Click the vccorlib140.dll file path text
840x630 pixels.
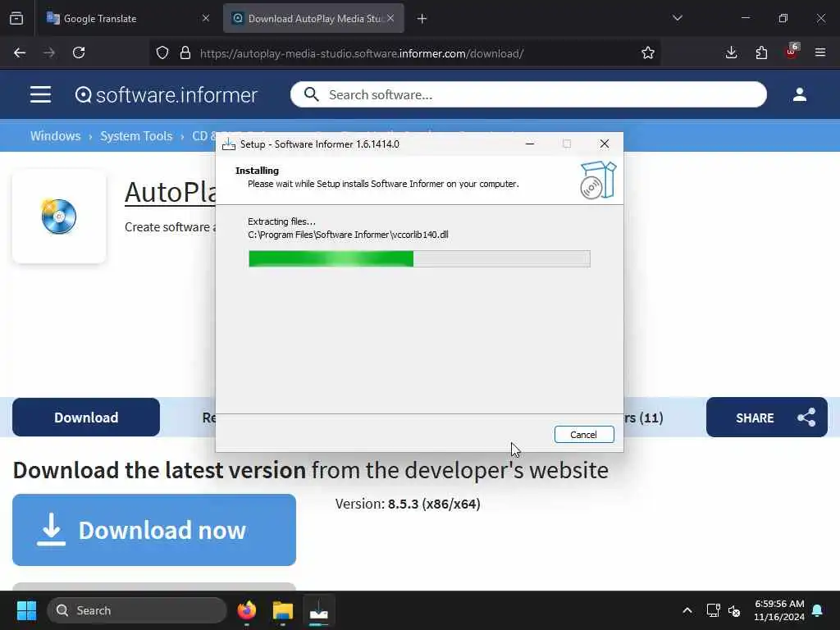pyautogui.click(x=348, y=235)
